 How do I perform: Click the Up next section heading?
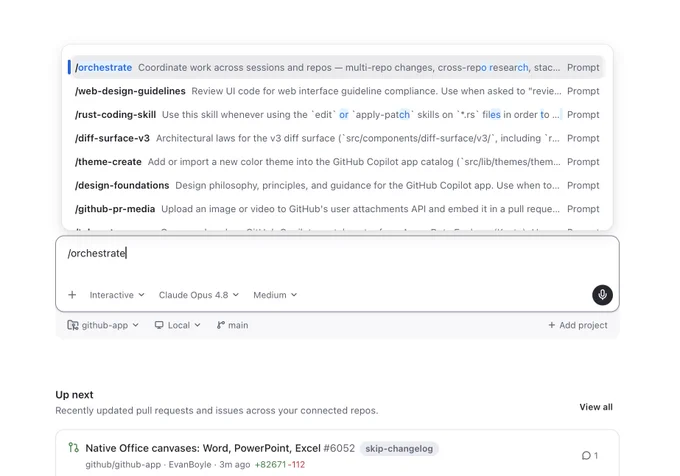coord(74,394)
